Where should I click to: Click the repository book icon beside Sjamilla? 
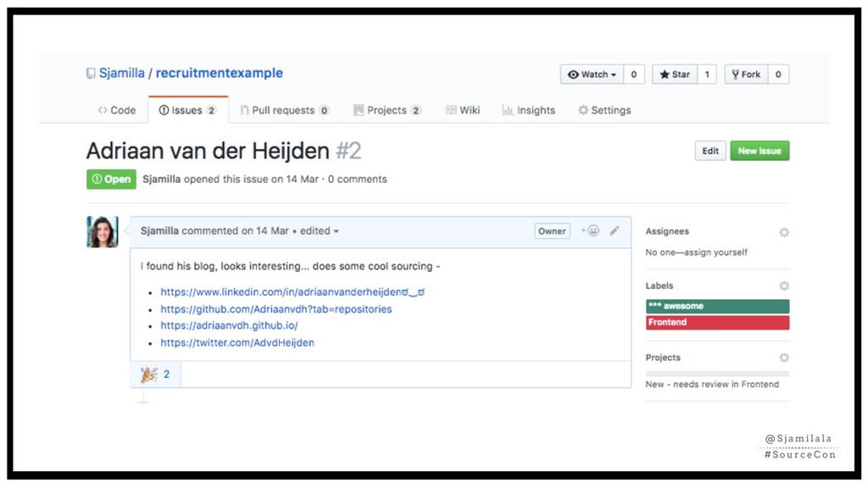[x=91, y=74]
